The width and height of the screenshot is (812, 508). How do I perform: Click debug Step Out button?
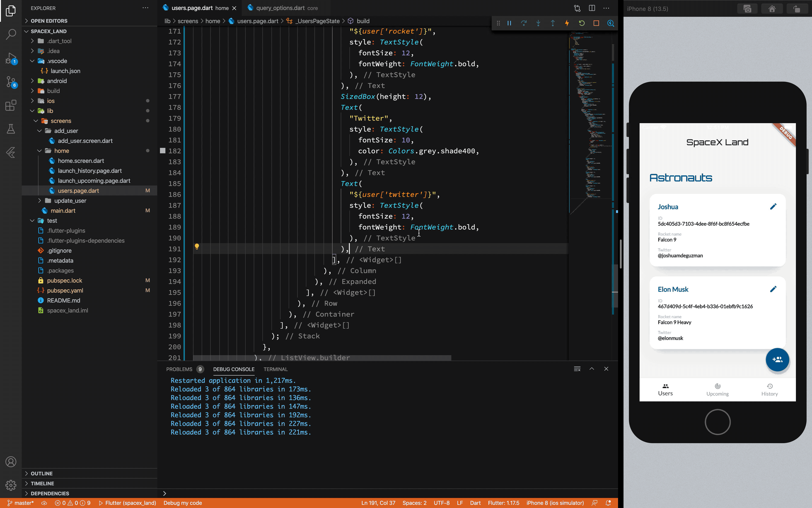coord(553,23)
